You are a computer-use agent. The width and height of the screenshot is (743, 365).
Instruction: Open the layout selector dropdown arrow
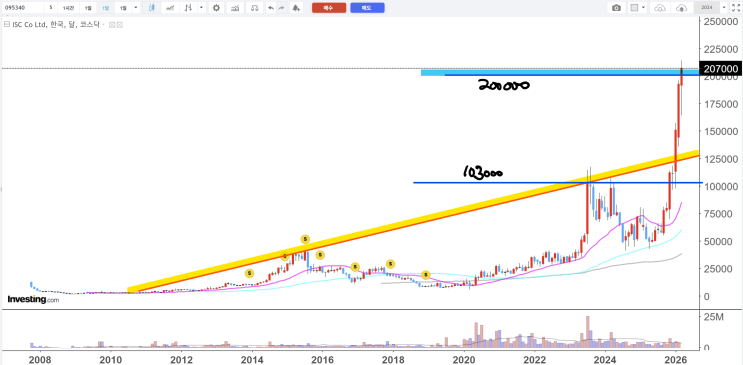[x=644, y=8]
